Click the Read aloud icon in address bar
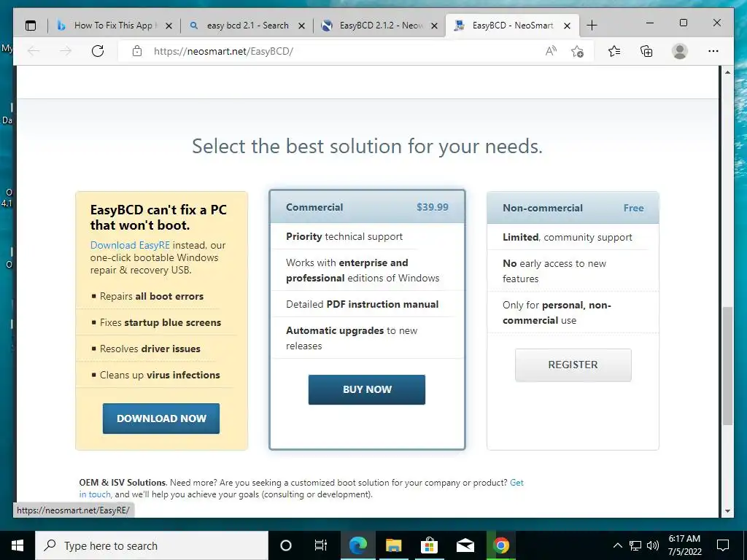The height and width of the screenshot is (560, 747). tap(551, 51)
